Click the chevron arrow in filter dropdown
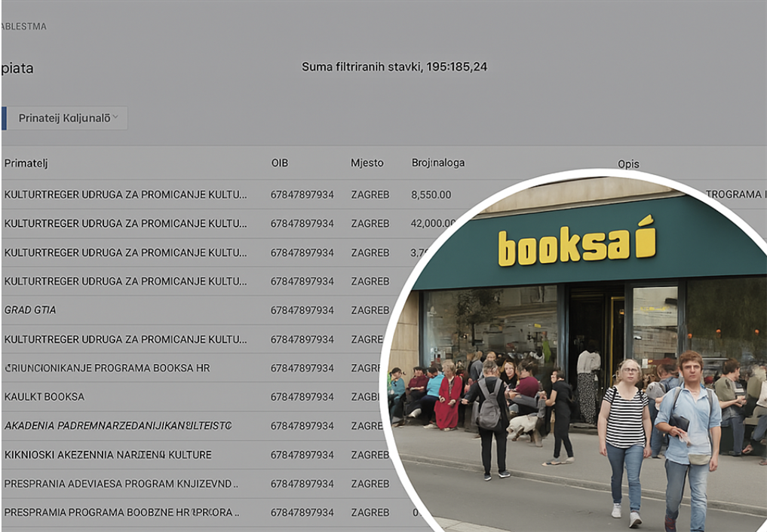 pos(115,117)
